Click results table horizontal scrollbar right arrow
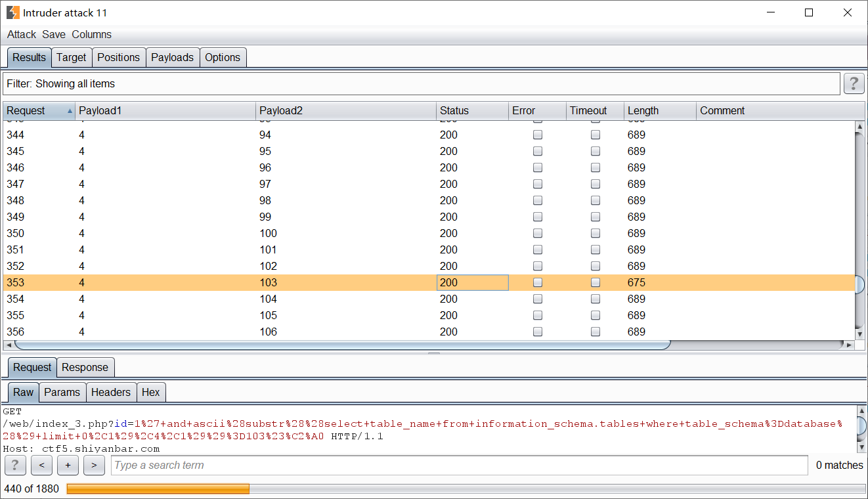The image size is (868, 499). click(849, 345)
